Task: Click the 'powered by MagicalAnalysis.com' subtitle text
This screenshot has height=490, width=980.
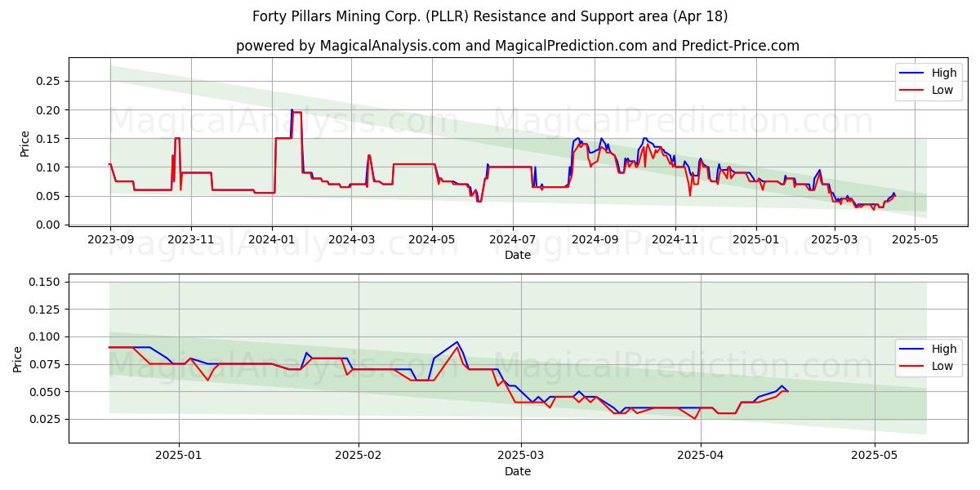Action: pyautogui.click(x=518, y=46)
